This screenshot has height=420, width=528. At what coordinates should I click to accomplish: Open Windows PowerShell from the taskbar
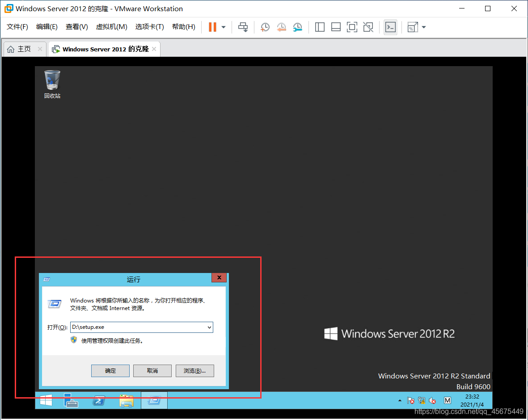pos(99,400)
